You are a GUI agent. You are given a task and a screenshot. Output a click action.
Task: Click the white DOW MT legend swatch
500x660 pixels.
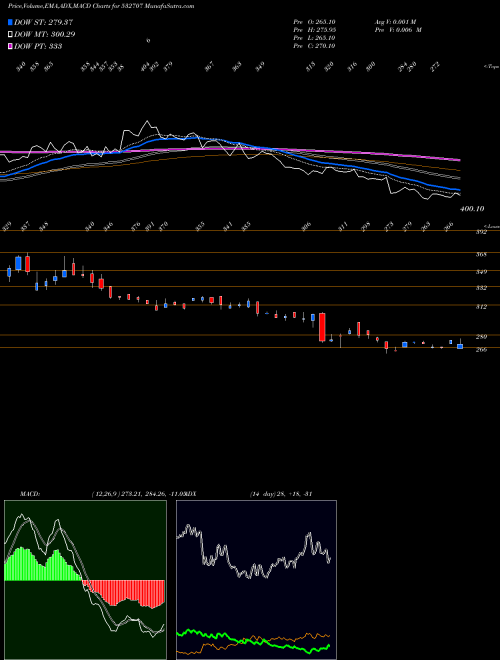pyautogui.click(x=11, y=34)
